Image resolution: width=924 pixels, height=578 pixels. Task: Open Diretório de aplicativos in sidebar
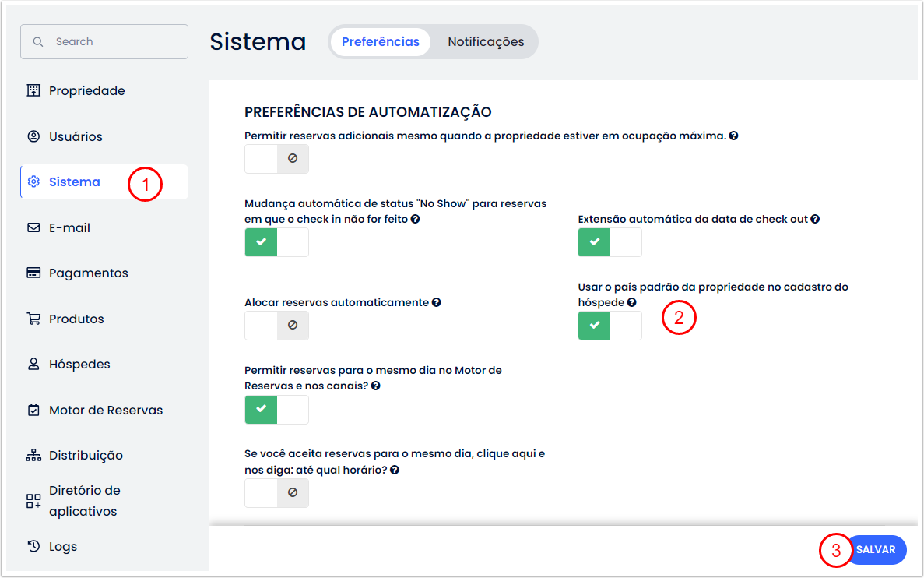(84, 501)
